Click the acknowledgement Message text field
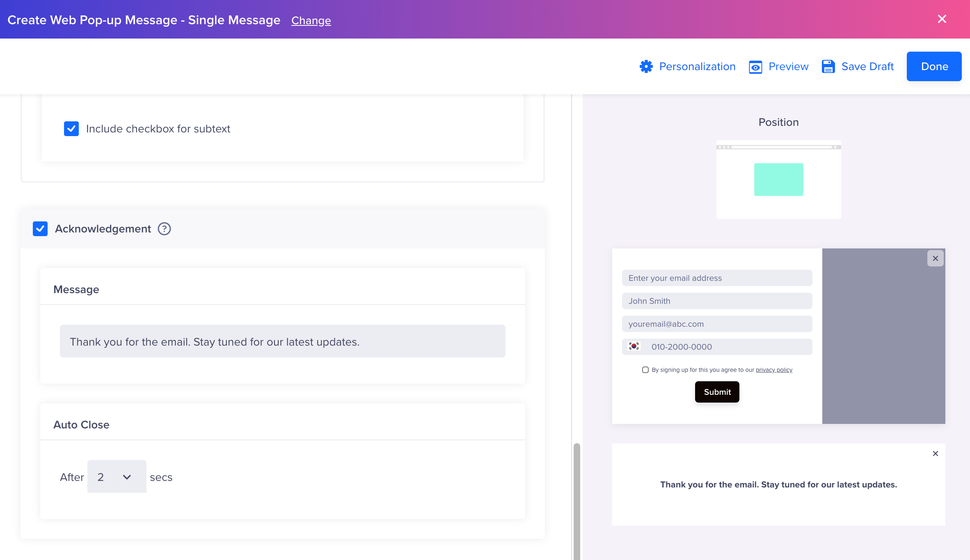 tap(282, 341)
